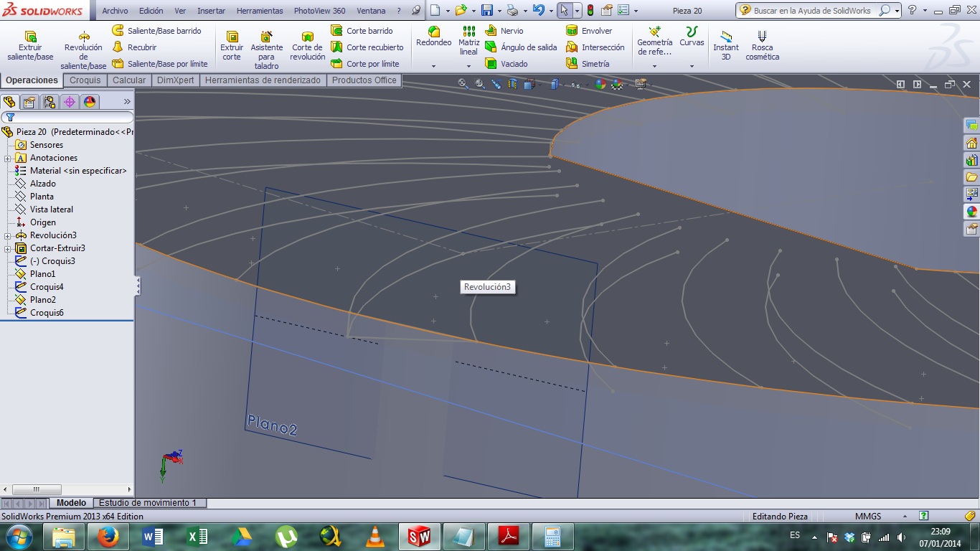Viewport: 980px width, 551px height.
Task: Apply the Redondeo fillet tool
Action: (x=433, y=37)
